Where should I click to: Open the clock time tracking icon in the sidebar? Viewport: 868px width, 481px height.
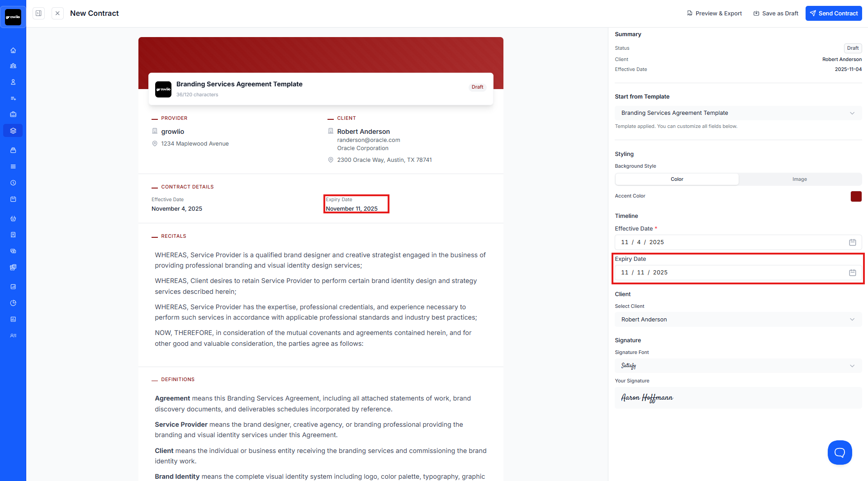coord(13,183)
